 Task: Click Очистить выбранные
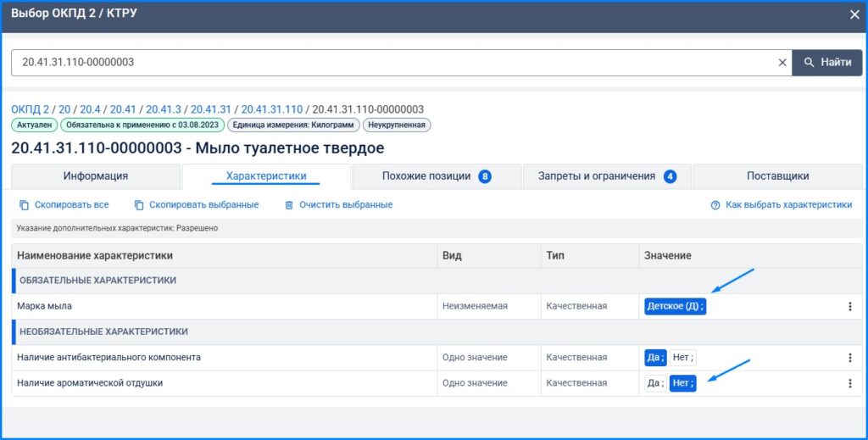(339, 205)
